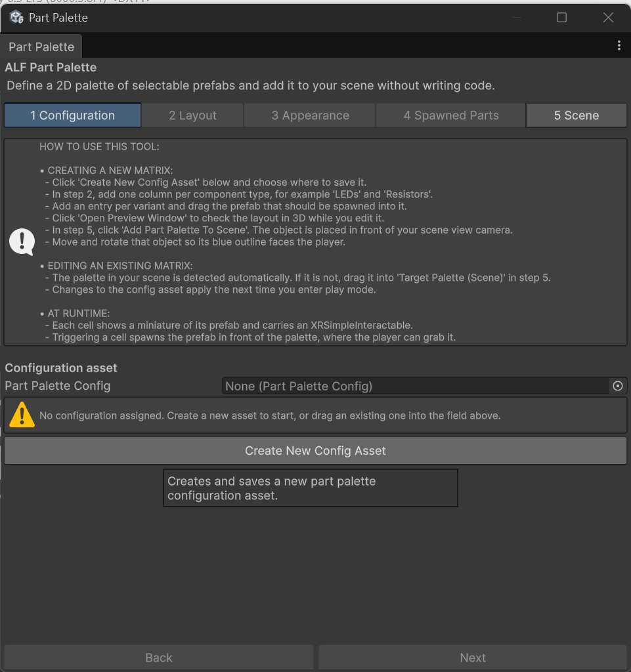
Task: Click the 'Configuration asset' section heading
Action: (x=61, y=367)
